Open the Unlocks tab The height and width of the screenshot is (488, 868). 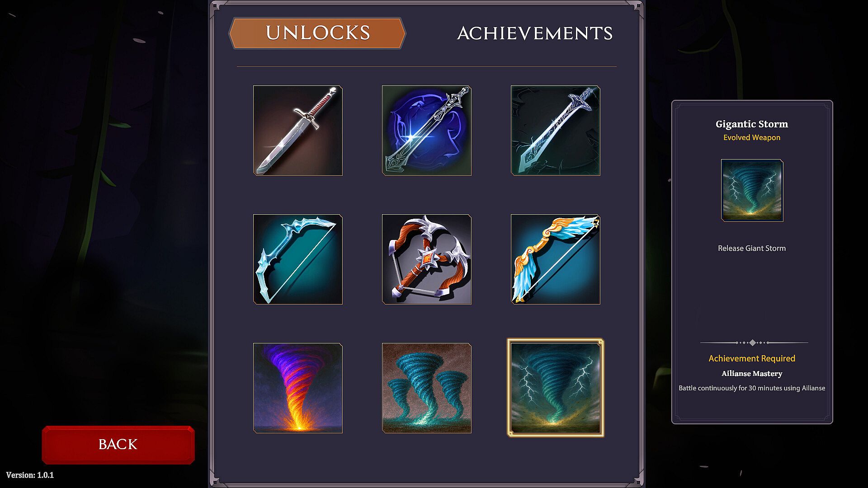click(317, 33)
